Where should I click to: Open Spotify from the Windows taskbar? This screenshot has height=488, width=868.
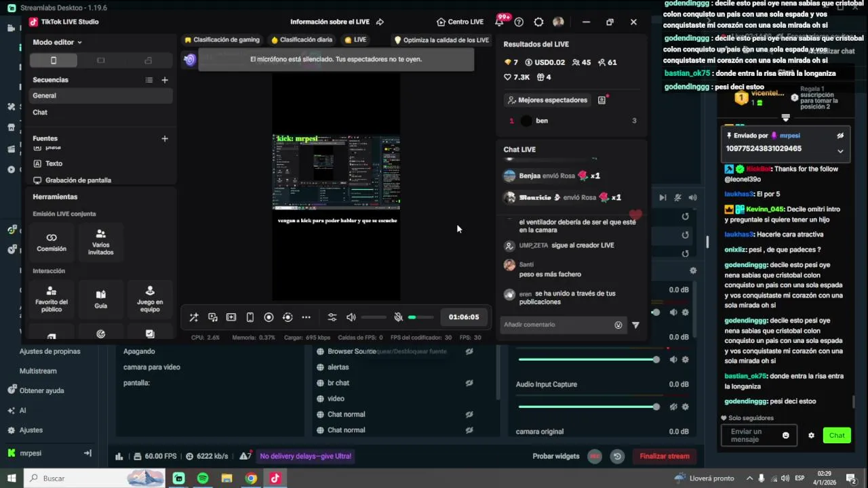pos(203,479)
